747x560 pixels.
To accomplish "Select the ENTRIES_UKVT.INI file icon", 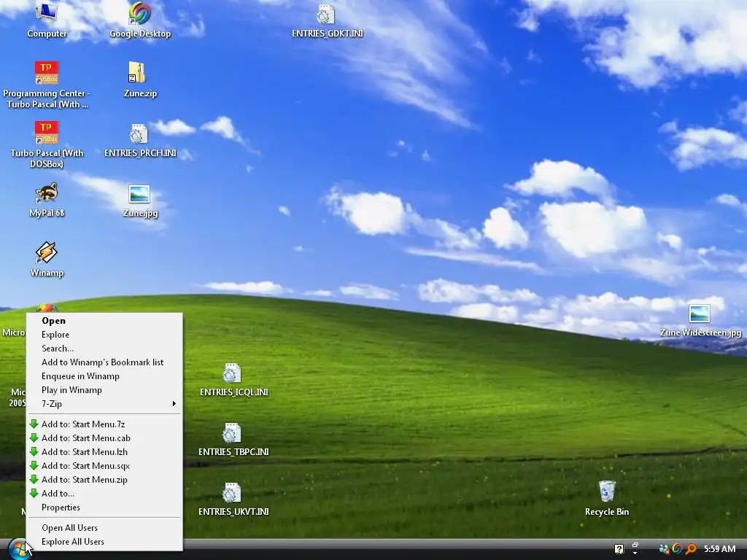I will (x=233, y=499).
